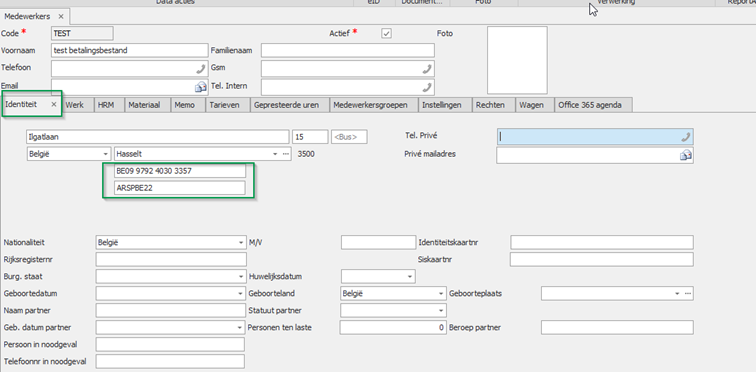Image resolution: width=756 pixels, height=372 pixels.
Task: Click the house number field showing 15
Action: [x=310, y=137]
